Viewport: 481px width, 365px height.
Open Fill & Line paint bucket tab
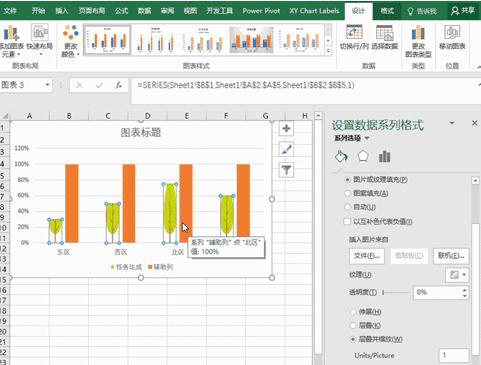[x=341, y=156]
